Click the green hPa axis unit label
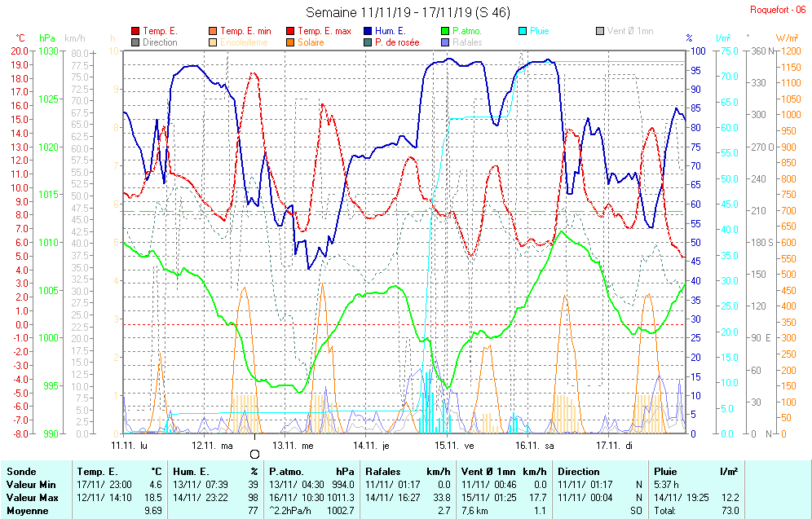The height and width of the screenshot is (519, 812). point(47,38)
